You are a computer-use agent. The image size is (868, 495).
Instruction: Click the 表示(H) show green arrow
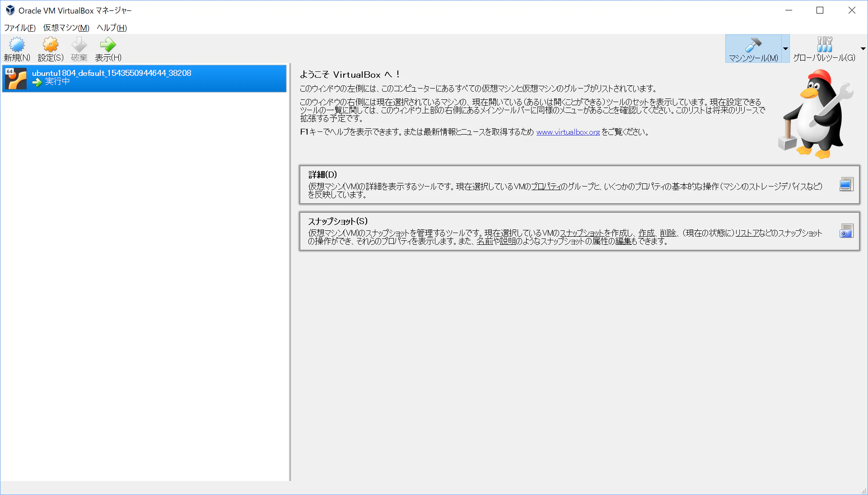(x=108, y=45)
